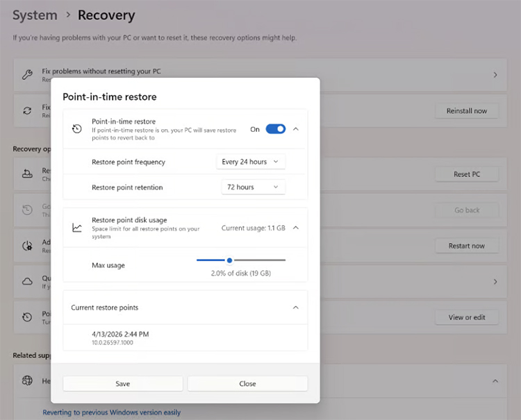This screenshot has width=521, height=420.
Task: Click the disk usage chart icon
Action: click(x=77, y=228)
